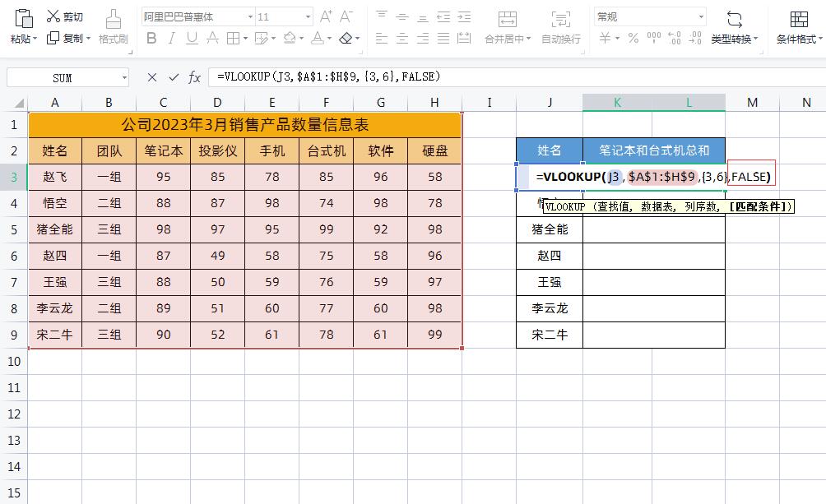
Task: Apply the fill color bucket
Action: click(x=290, y=38)
